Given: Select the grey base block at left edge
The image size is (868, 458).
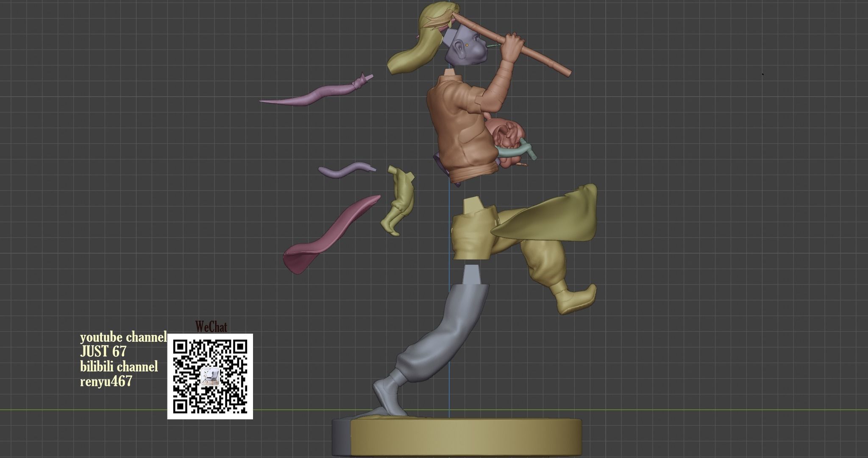Looking at the screenshot, I should click(341, 437).
